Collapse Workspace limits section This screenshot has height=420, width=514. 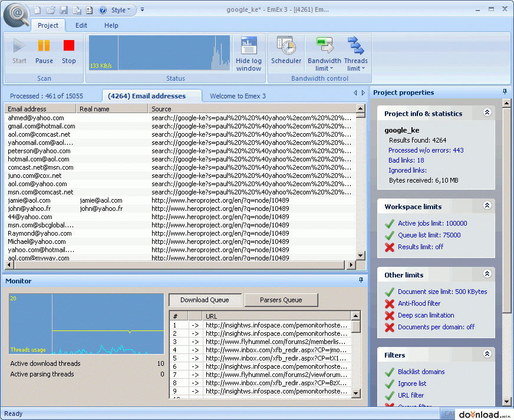tap(487, 206)
